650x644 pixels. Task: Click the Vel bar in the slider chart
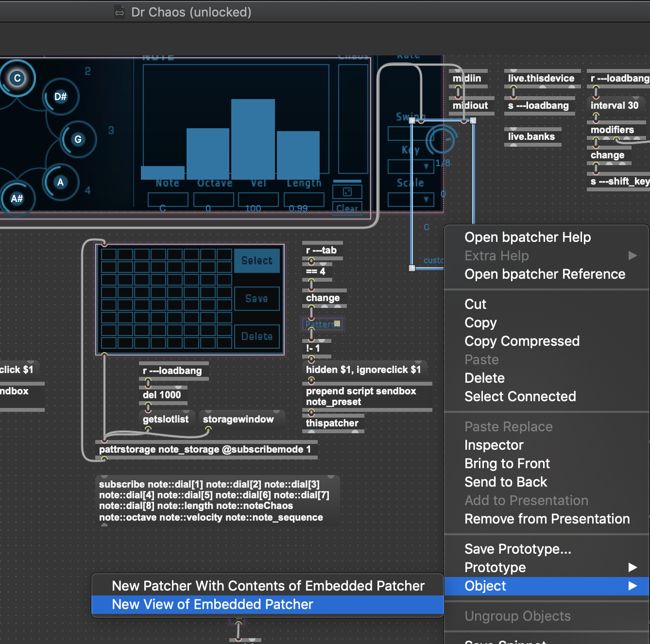(x=253, y=139)
